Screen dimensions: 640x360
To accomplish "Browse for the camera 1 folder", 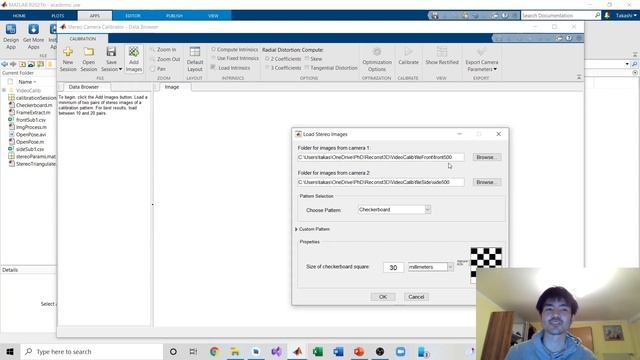I will click(487, 157).
